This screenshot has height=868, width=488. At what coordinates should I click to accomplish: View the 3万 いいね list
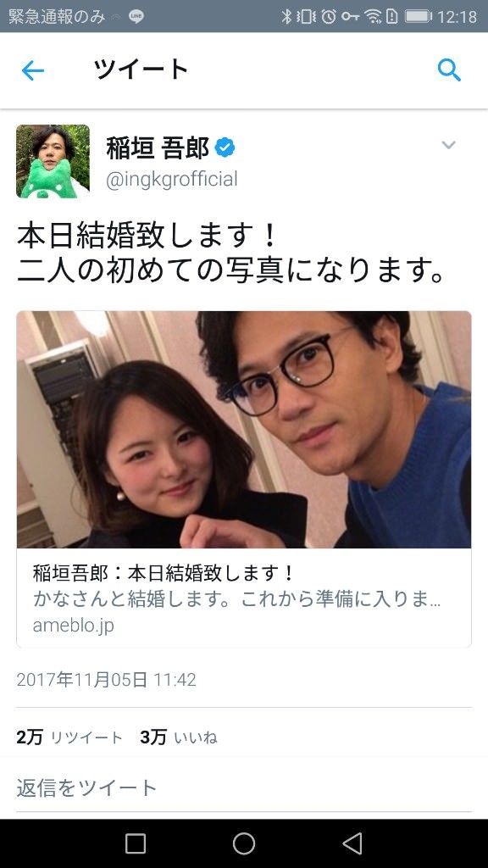[179, 737]
